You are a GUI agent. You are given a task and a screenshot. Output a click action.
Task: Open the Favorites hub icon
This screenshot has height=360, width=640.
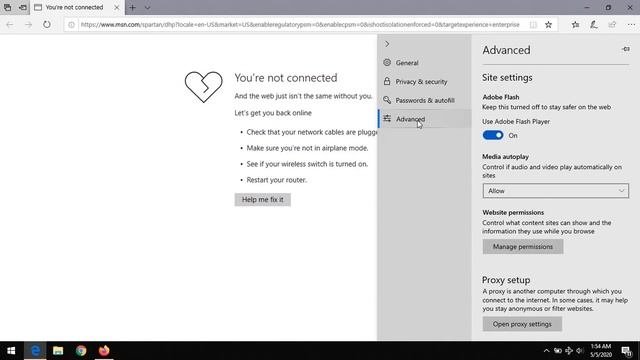(576, 24)
